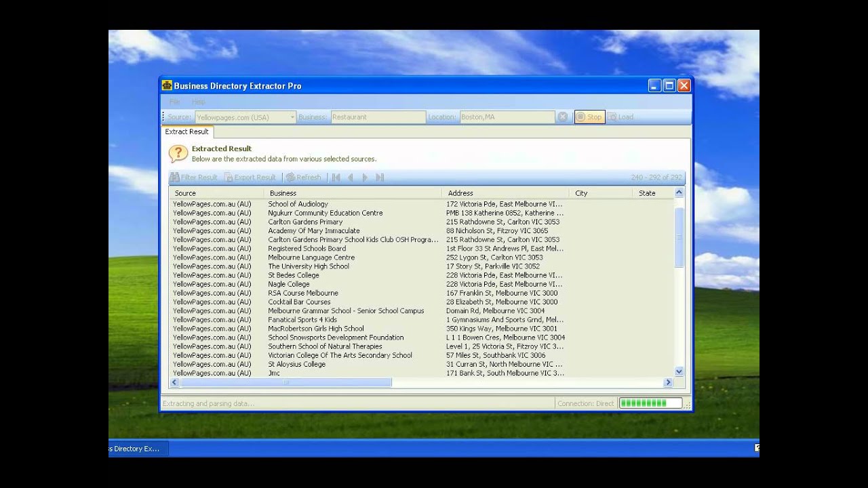
Task: Select the School Snowsports Development Foundation row
Action: pos(421,338)
